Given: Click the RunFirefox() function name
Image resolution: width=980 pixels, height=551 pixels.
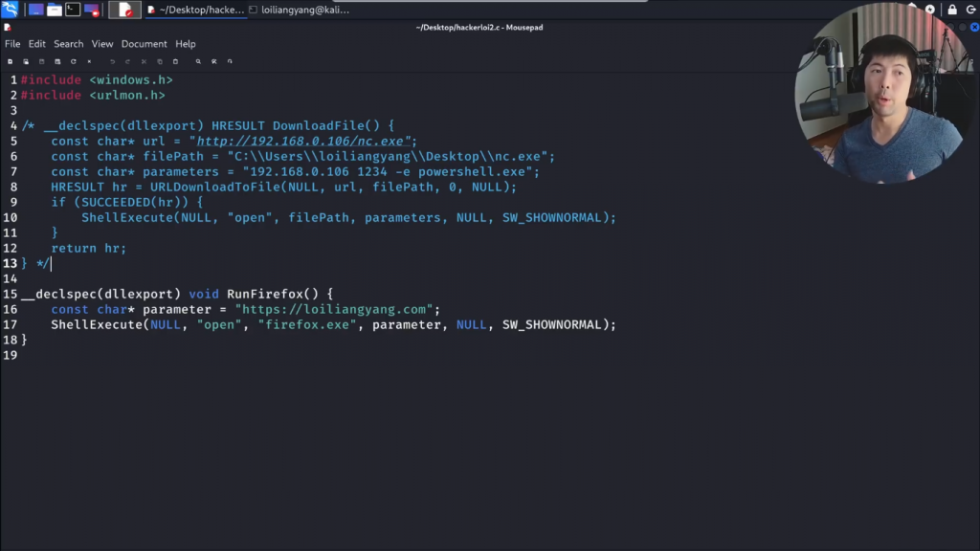Looking at the screenshot, I should click(273, 295).
